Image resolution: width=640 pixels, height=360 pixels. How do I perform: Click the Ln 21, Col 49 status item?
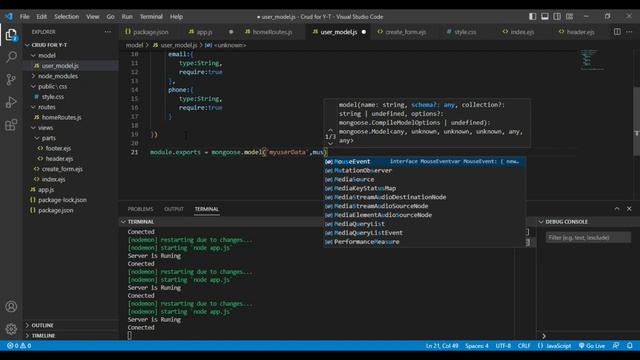pos(442,346)
